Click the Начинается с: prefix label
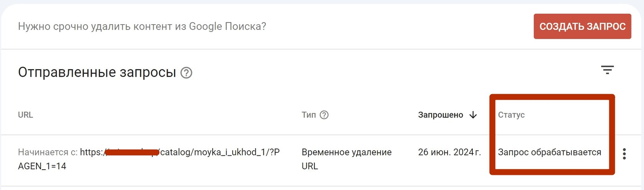The height and width of the screenshot is (190, 644). 48,152
